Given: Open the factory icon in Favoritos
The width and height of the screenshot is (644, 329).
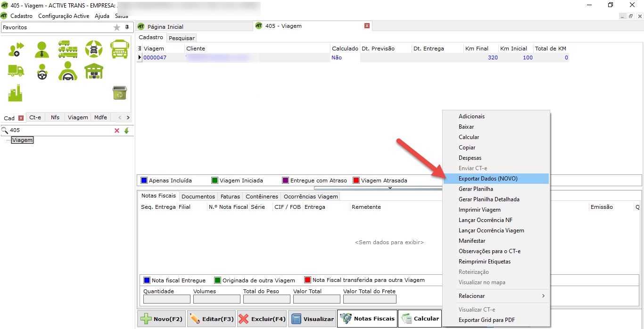Looking at the screenshot, I should coord(16,93).
